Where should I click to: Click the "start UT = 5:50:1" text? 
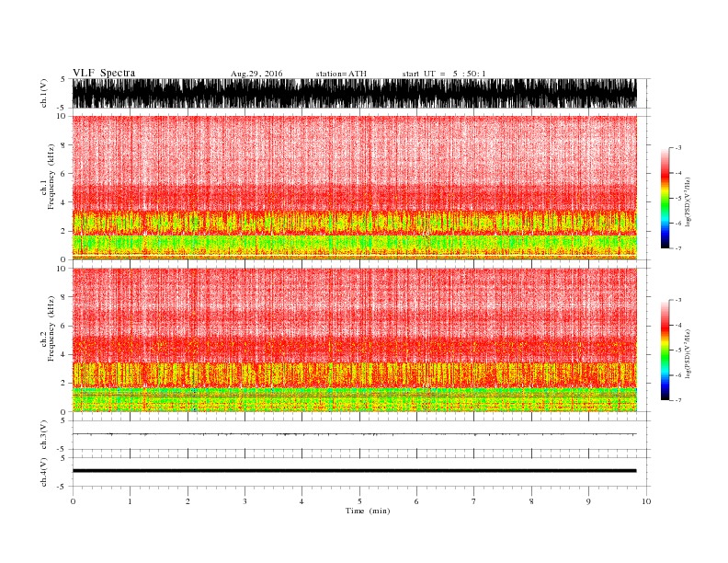(444, 74)
